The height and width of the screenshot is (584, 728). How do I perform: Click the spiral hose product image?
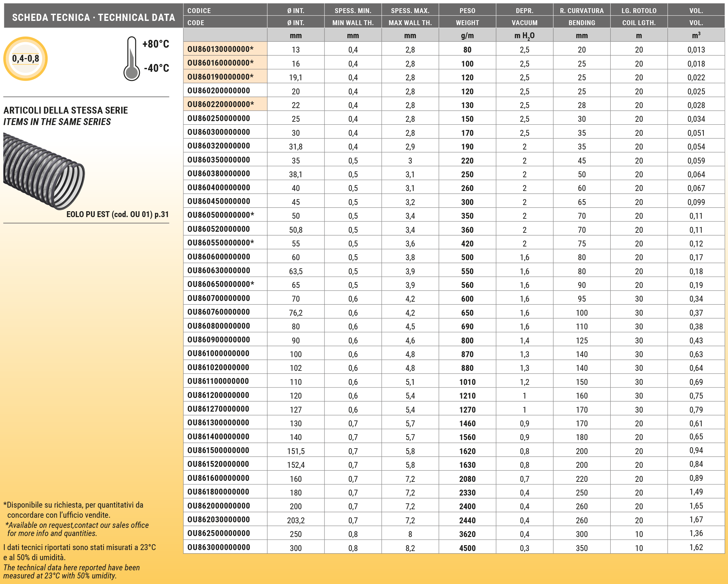click(x=44, y=171)
